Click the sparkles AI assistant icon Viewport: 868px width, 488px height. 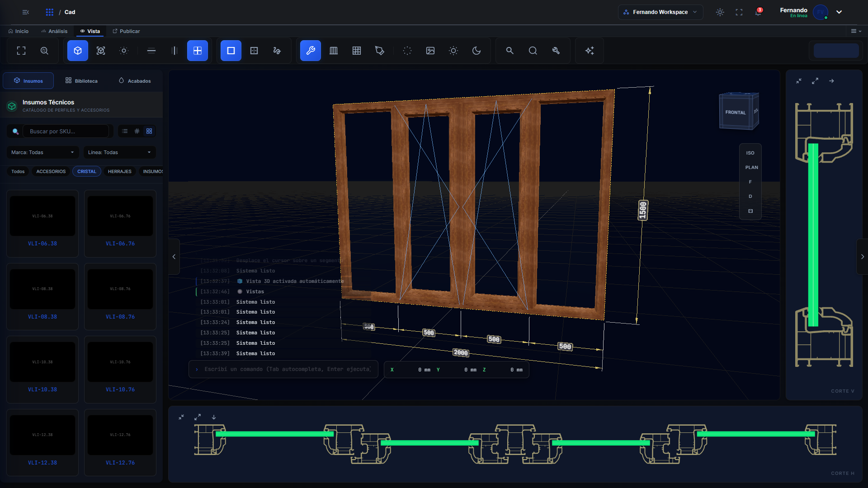click(590, 51)
